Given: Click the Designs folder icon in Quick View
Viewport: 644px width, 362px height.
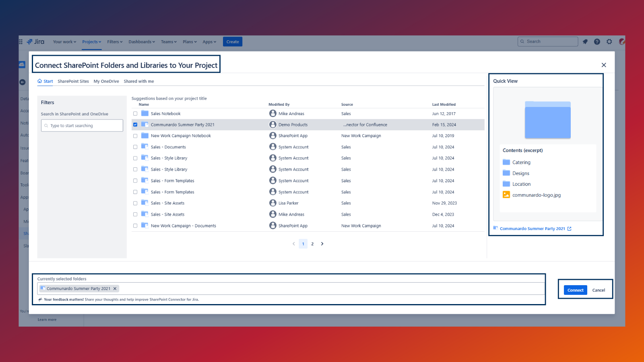Looking at the screenshot, I should [506, 173].
